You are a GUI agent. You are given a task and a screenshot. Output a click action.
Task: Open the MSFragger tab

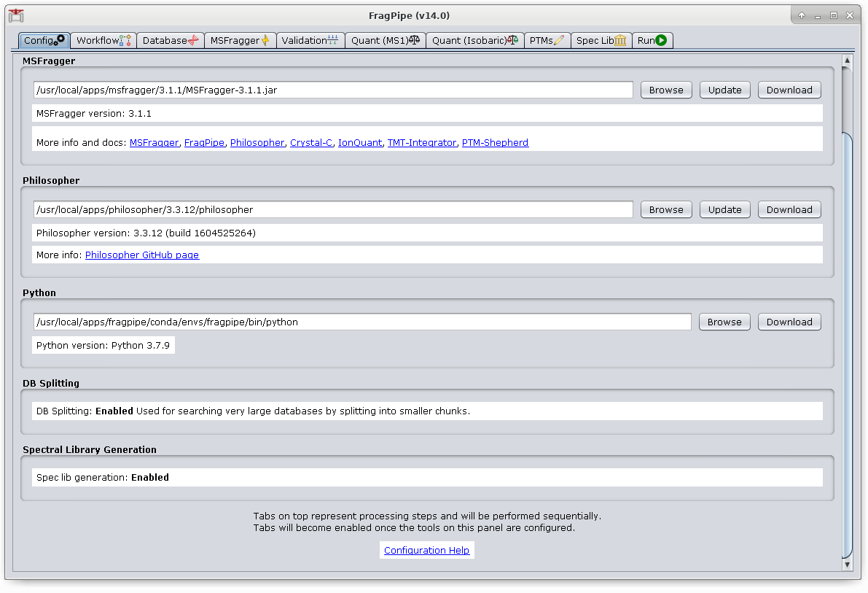(x=240, y=41)
